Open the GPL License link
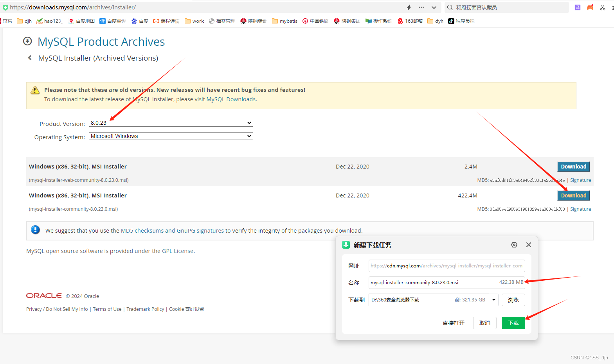 pyautogui.click(x=178, y=251)
